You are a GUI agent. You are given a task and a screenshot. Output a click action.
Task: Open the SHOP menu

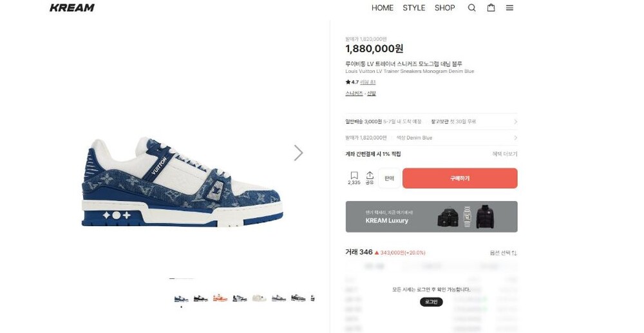point(445,8)
